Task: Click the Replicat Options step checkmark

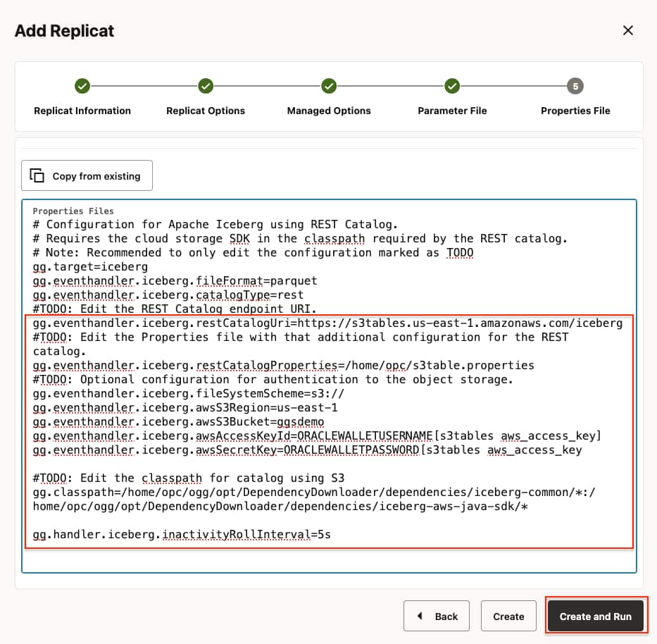Action: [x=206, y=86]
